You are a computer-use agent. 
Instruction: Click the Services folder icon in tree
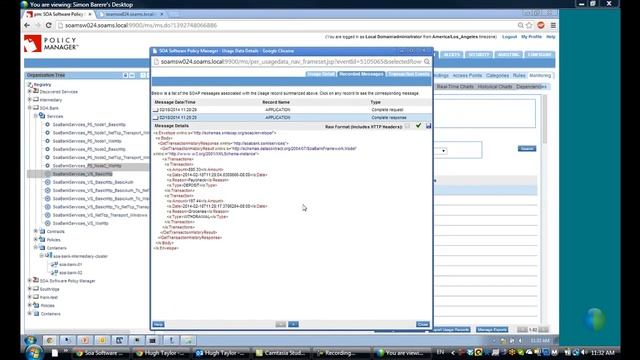click(42, 116)
